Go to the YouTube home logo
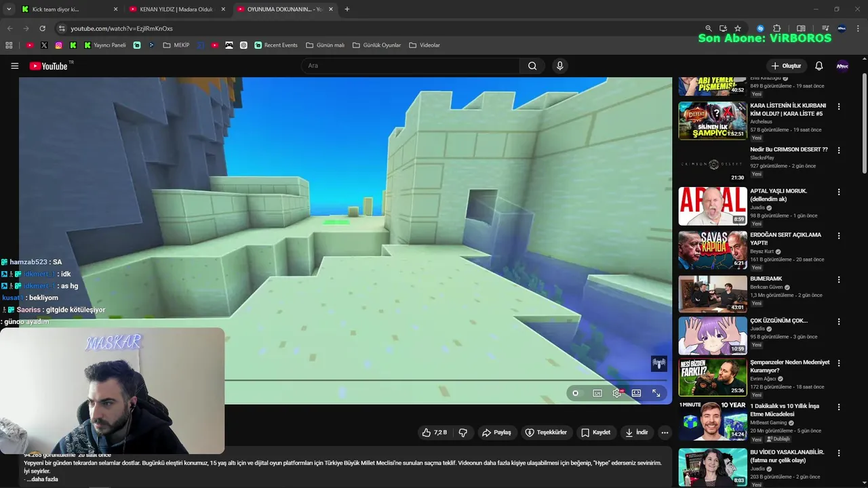868x488 pixels. point(48,66)
